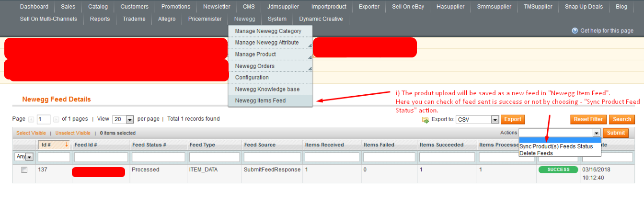Open the Catalog menu

98,7
